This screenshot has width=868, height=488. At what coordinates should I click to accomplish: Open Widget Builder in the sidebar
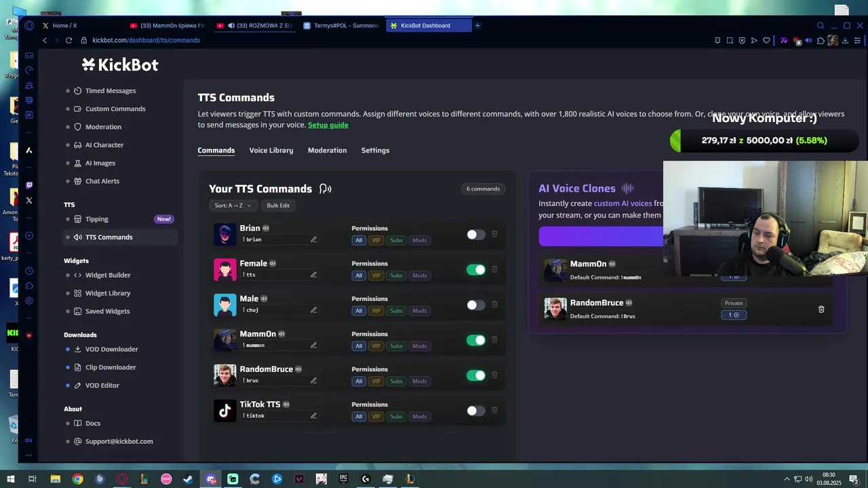tap(108, 275)
